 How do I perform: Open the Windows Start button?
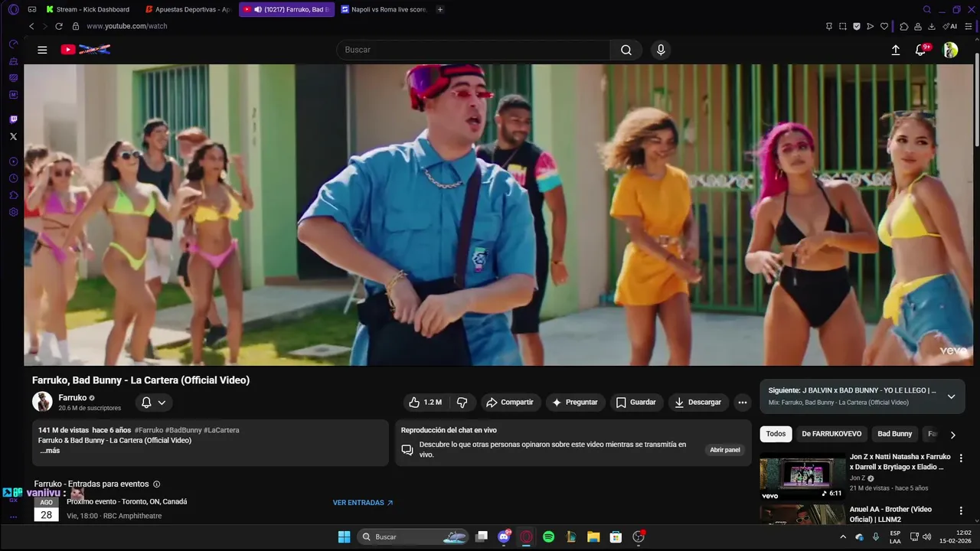pyautogui.click(x=345, y=537)
